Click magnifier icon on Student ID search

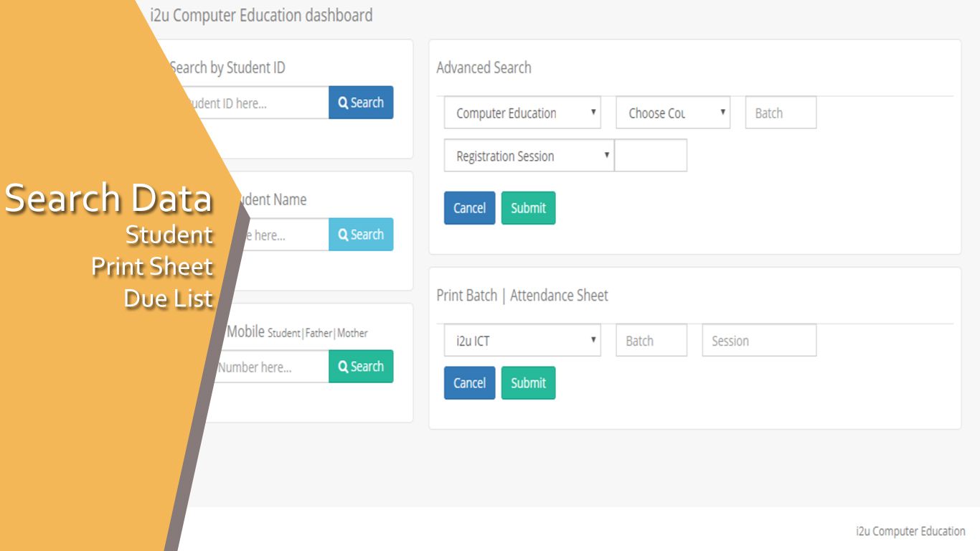[x=343, y=103]
